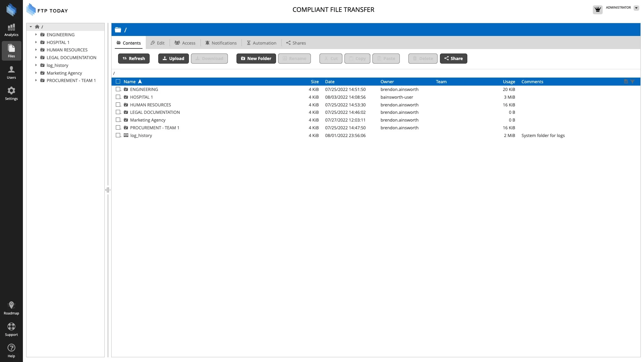This screenshot has width=644, height=362.
Task: Click the home icon in folder tree
Action: pyautogui.click(x=37, y=27)
